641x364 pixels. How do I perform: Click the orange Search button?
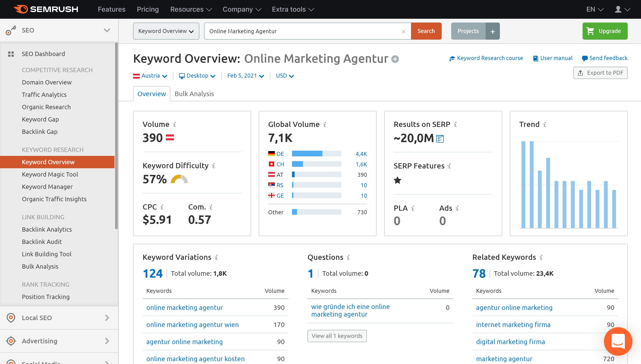426,31
